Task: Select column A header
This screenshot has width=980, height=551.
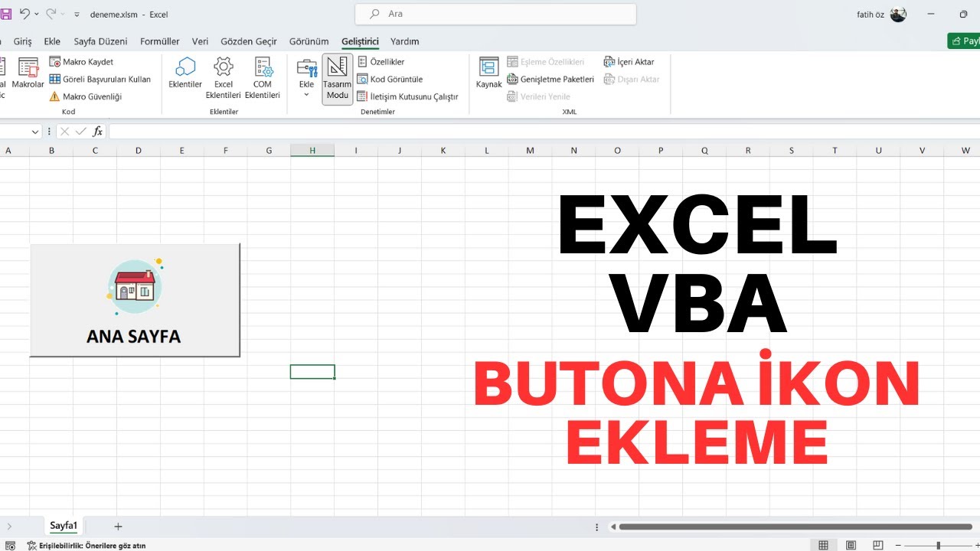Action: 8,151
